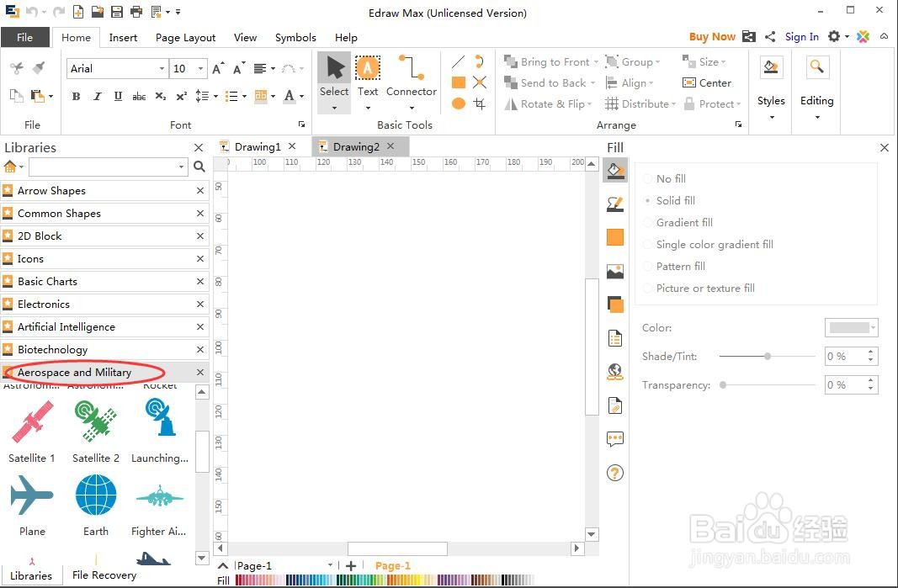Open the comment bubble panel icon
The height and width of the screenshot is (588, 898).
tap(615, 439)
